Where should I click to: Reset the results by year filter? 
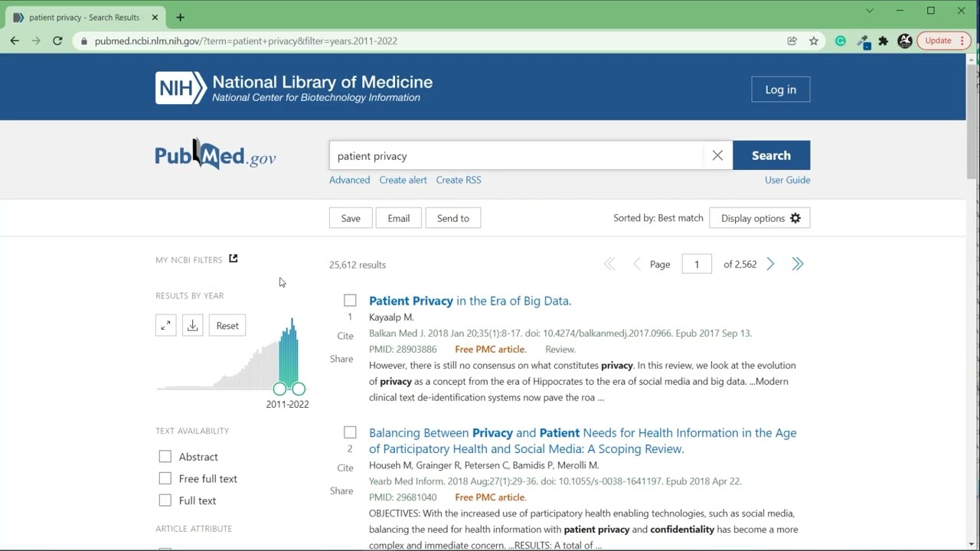coord(227,325)
